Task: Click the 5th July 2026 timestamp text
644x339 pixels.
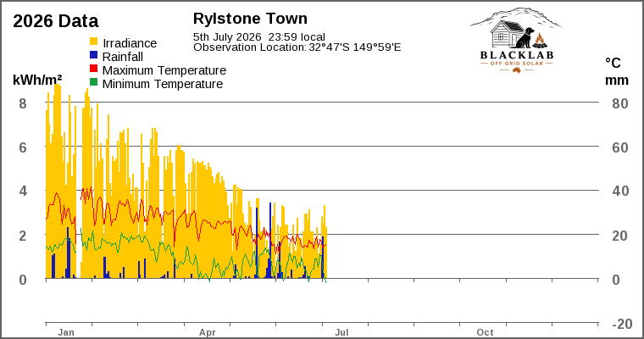Action: click(259, 37)
